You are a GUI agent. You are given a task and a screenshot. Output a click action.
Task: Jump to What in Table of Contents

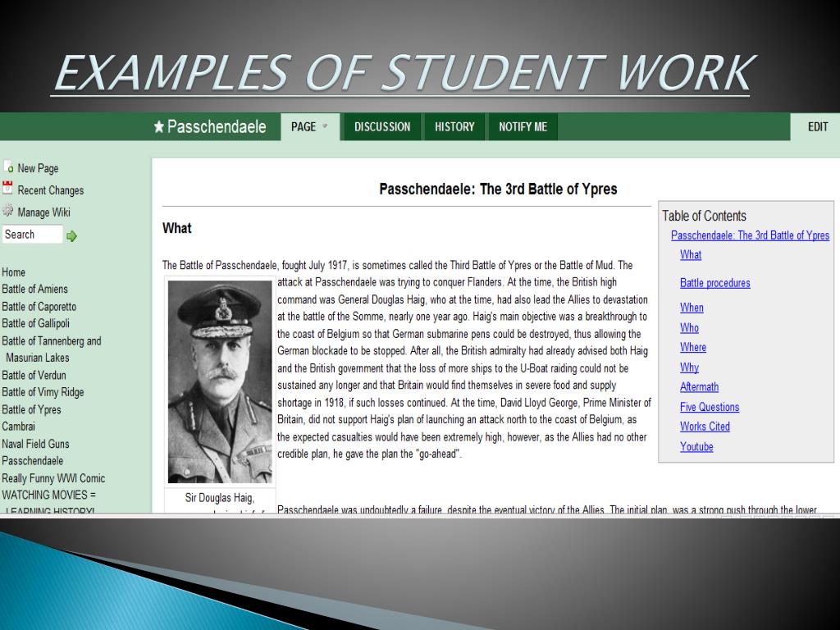691,254
